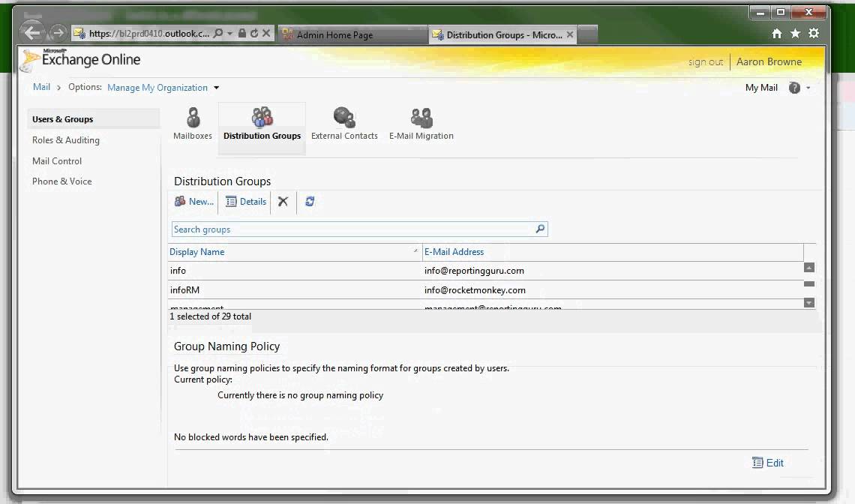Screen dimensions: 855x504
Task: Sort by Display Name column header
Action: 196,252
